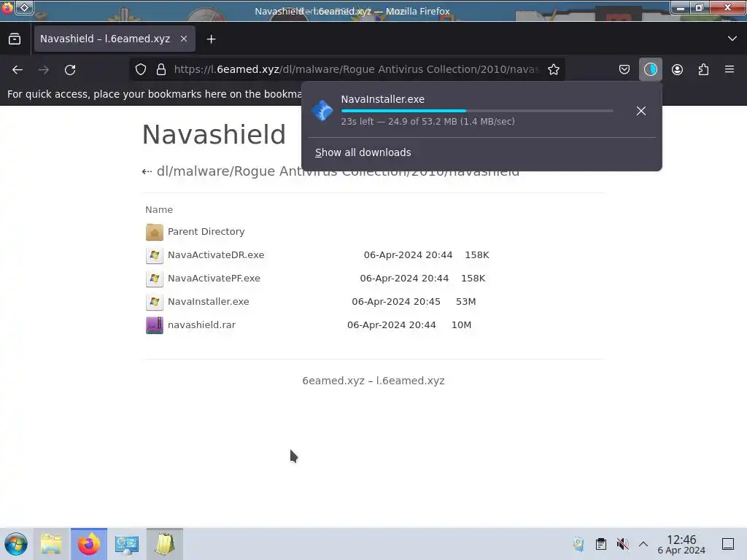Click the NavaInstaller download file icon
Viewport: 747px width, 560px height.
(322, 111)
